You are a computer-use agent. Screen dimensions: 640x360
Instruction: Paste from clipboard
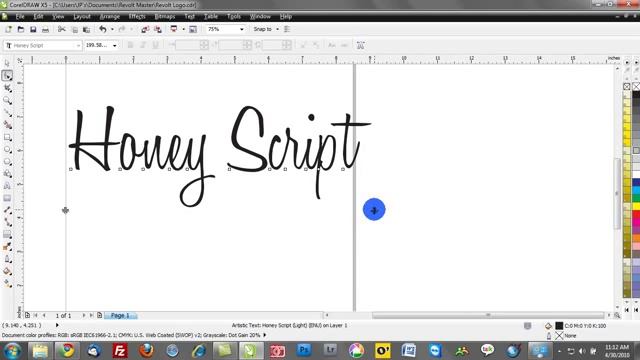(87, 29)
